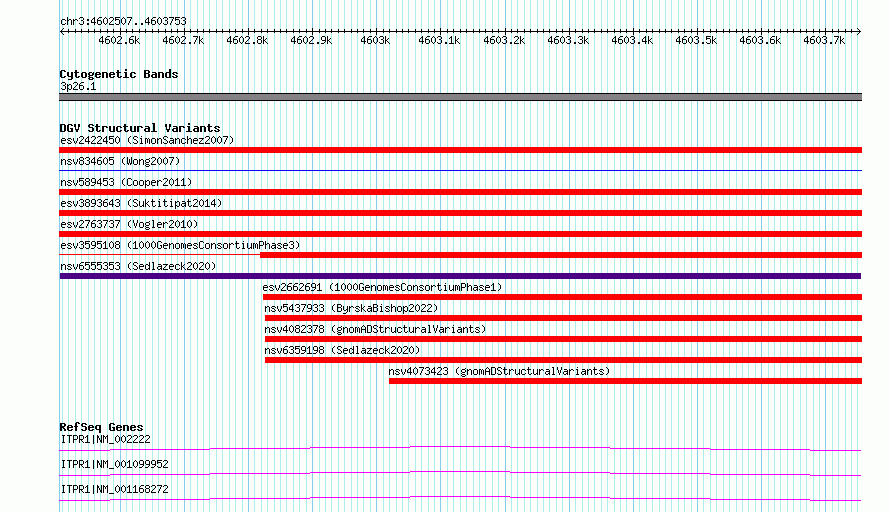Click the red bar under nsv589453
Image resolution: width=890 pixels, height=512 pixels.
tap(460, 192)
